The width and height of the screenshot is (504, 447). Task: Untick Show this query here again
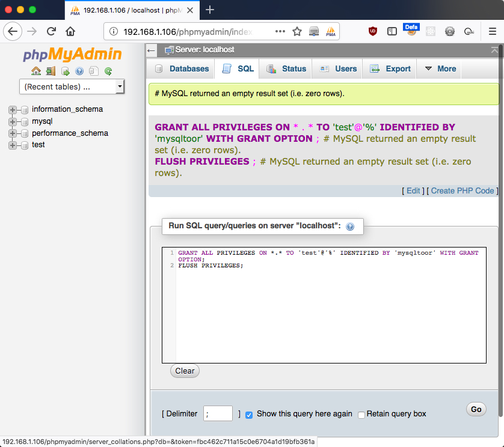[249, 415]
